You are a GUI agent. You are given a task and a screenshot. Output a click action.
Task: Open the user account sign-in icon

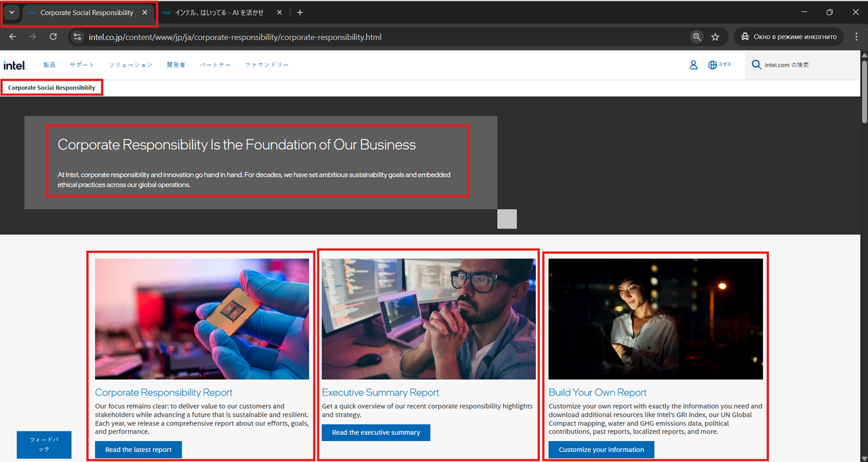pyautogui.click(x=693, y=65)
